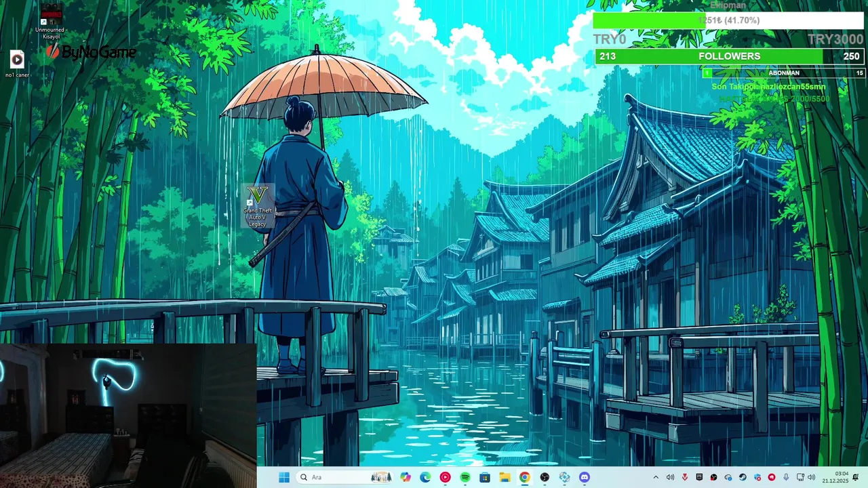Select the no1 caner media file
868x488 pixels.
pos(17,64)
